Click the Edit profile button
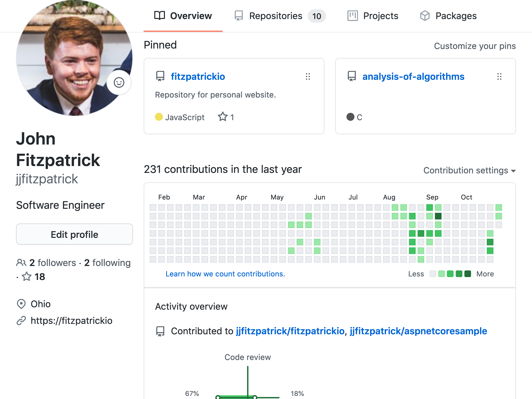This screenshot has width=532, height=399. point(74,234)
